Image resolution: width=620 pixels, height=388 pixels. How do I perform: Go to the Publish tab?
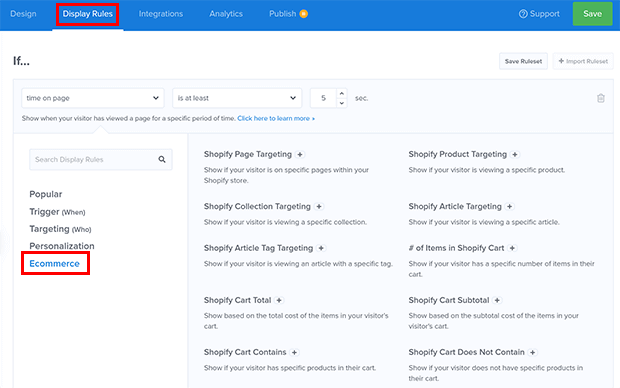click(282, 14)
